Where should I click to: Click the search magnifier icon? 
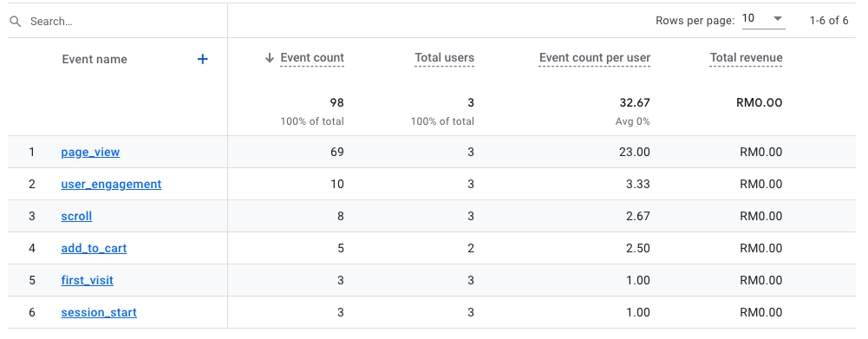(x=16, y=22)
